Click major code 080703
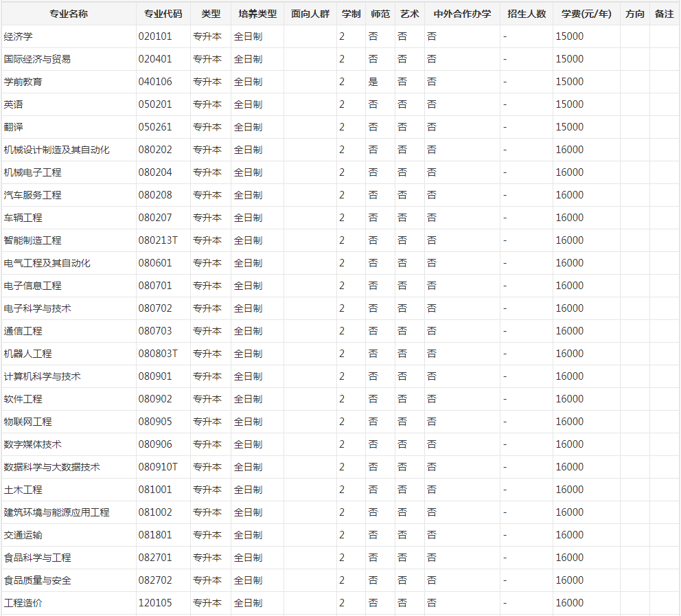Image resolution: width=681 pixels, height=616 pixels. [155, 331]
